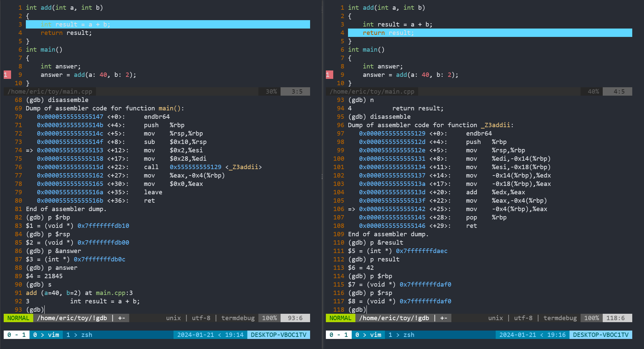Viewport: 644px width, 349px height.
Task: Click the '$2 = (void *) 0x7fffffffdb00' output
Action: (x=78, y=243)
